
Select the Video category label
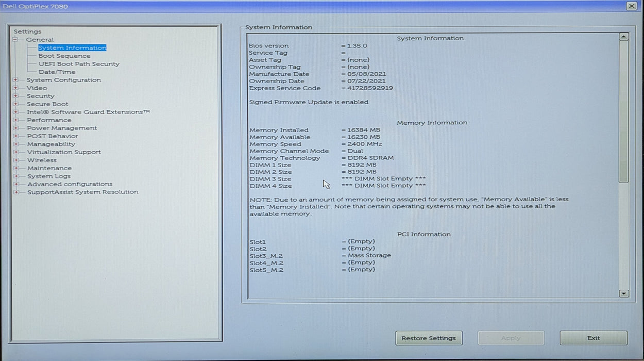click(37, 88)
